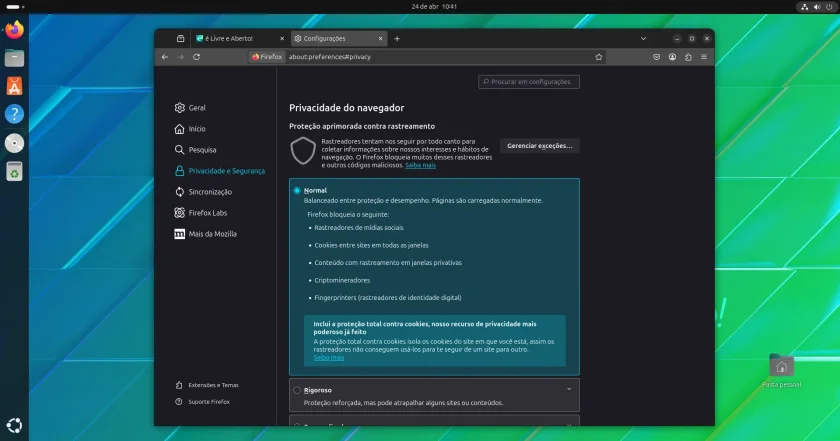This screenshot has width=840, height=441.
Task: Click the Procurar em configurações search field
Action: click(x=529, y=82)
